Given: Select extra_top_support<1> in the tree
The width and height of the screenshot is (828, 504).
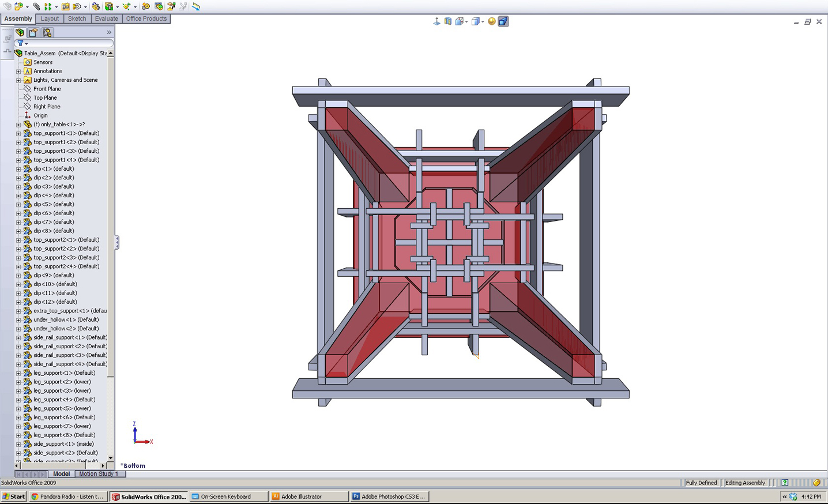Looking at the screenshot, I should (70, 311).
